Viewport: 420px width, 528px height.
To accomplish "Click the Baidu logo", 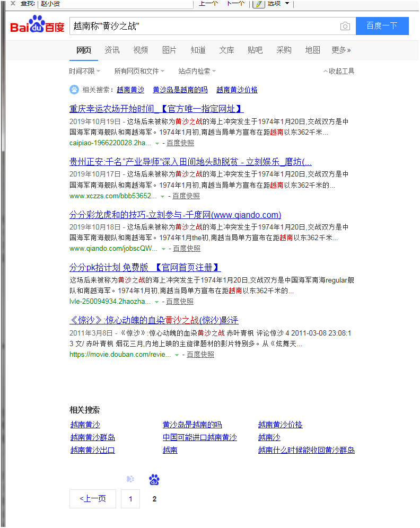I will pos(38,25).
